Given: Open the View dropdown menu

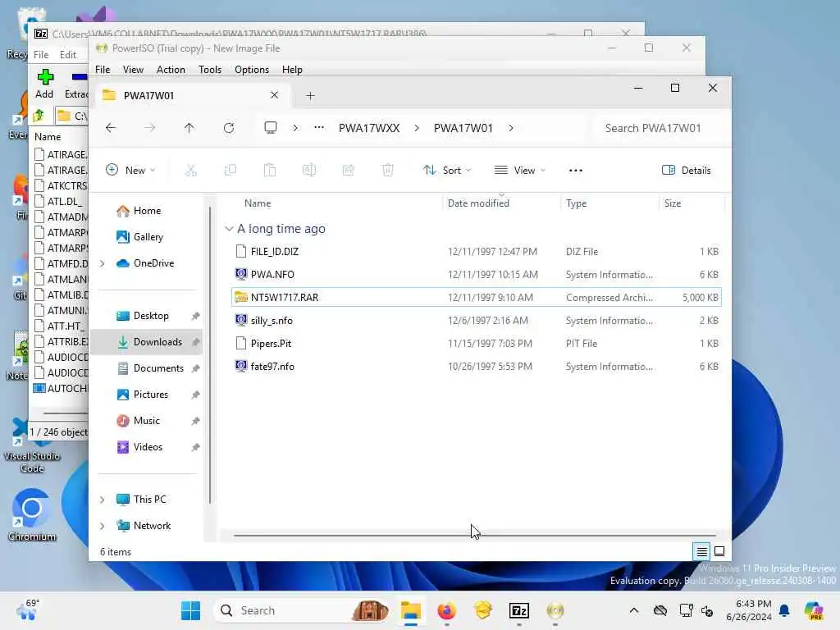Looking at the screenshot, I should point(519,171).
